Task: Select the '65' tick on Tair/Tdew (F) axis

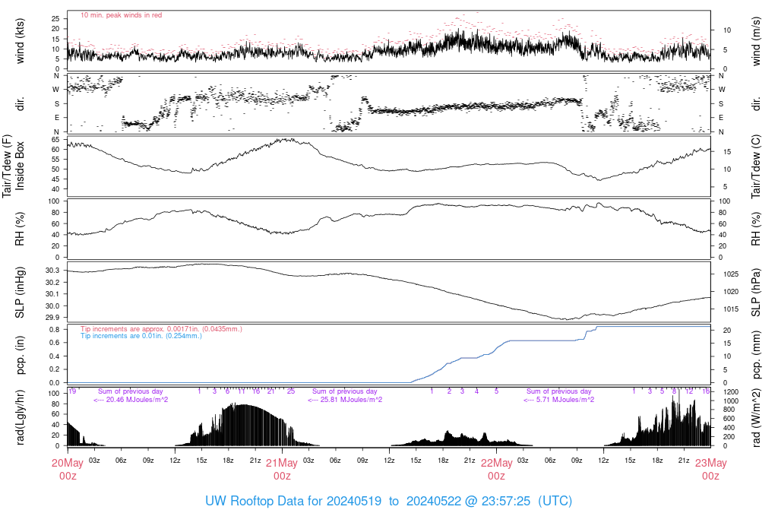Action: point(55,140)
